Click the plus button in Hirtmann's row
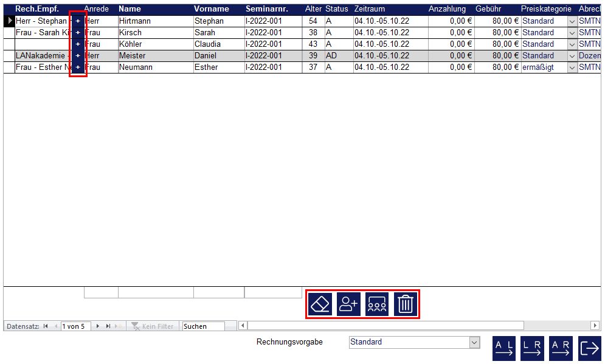The image size is (605, 364). click(78, 21)
